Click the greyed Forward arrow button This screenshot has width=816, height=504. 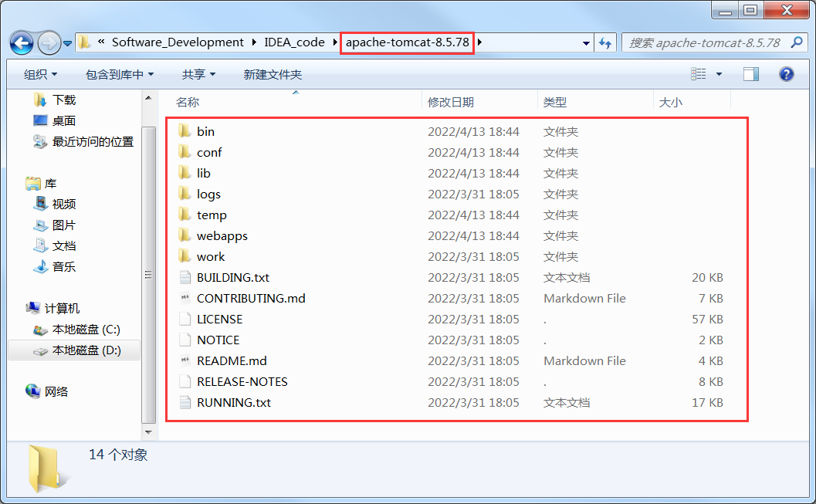coord(49,43)
